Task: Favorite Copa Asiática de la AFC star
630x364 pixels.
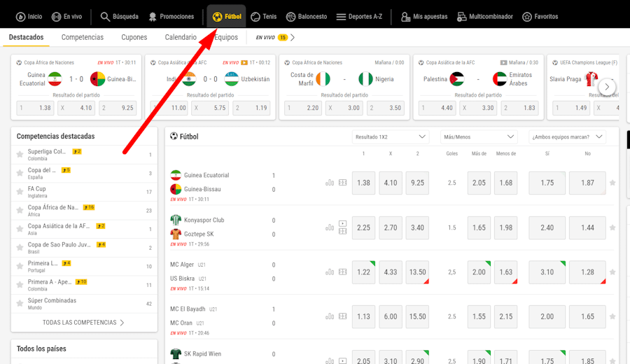Action: coord(20,229)
